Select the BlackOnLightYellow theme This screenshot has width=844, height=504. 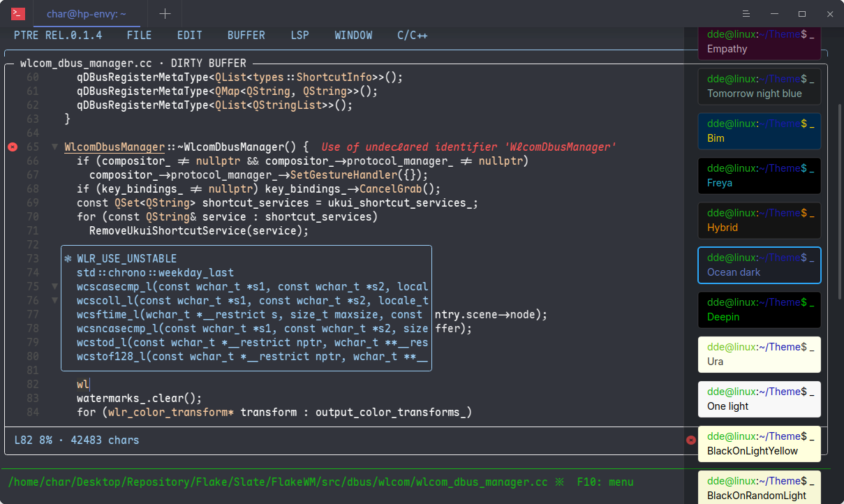760,444
